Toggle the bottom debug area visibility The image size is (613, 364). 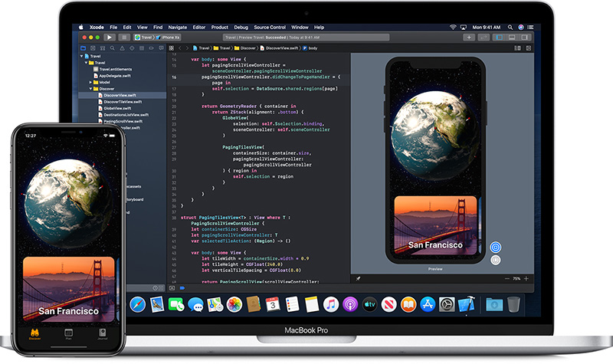(513, 37)
